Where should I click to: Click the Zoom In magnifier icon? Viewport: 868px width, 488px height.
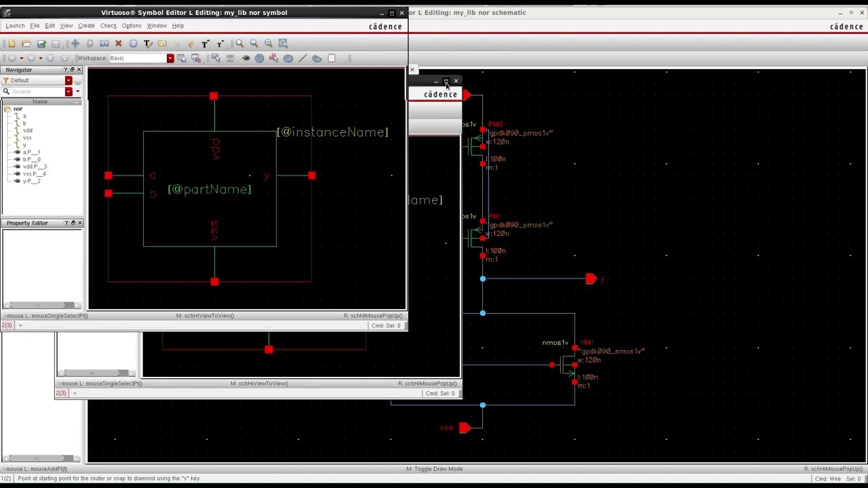[239, 43]
